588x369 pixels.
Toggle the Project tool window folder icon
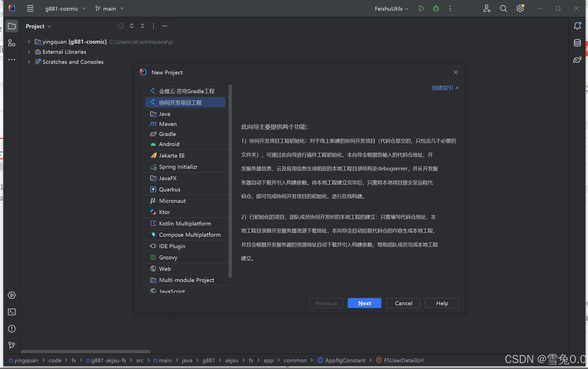[x=12, y=26]
